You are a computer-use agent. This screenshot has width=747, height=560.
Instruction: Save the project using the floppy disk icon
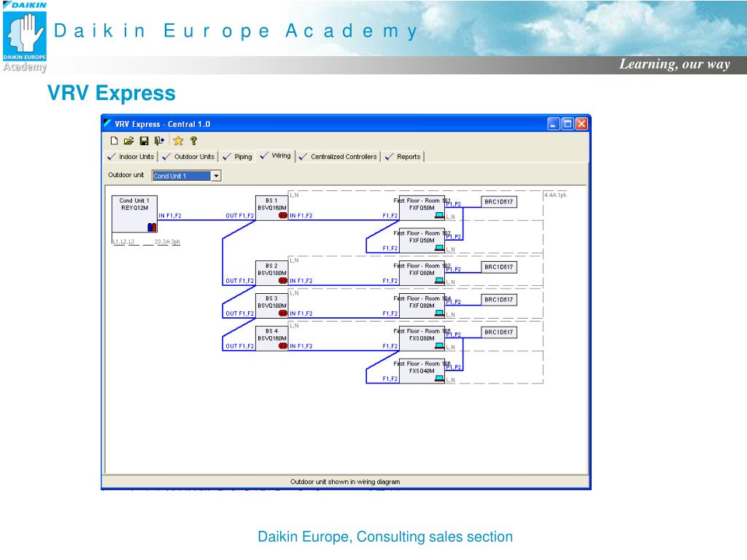pyautogui.click(x=144, y=141)
